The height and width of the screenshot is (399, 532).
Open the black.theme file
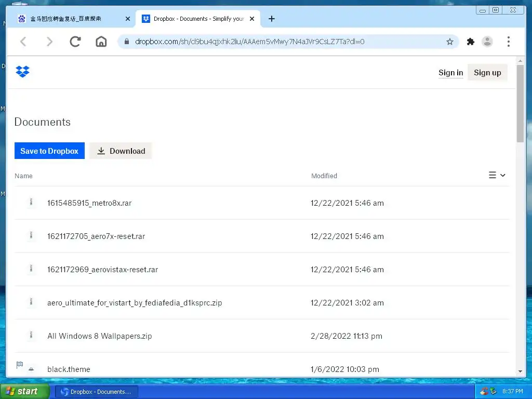point(69,369)
